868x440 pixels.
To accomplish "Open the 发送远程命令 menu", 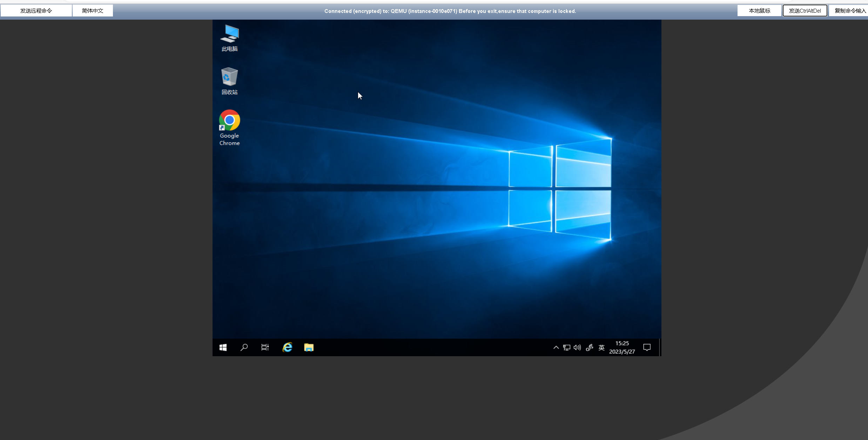I will [36, 11].
